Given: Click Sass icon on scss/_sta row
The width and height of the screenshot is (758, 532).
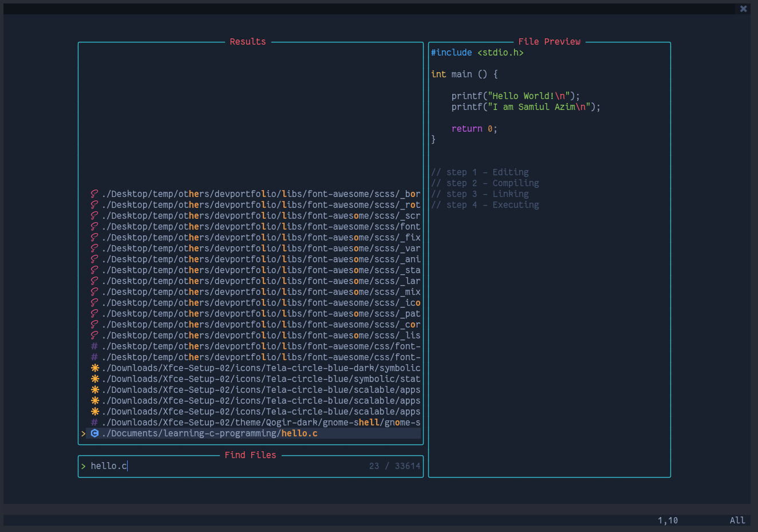Looking at the screenshot, I should 94,270.
